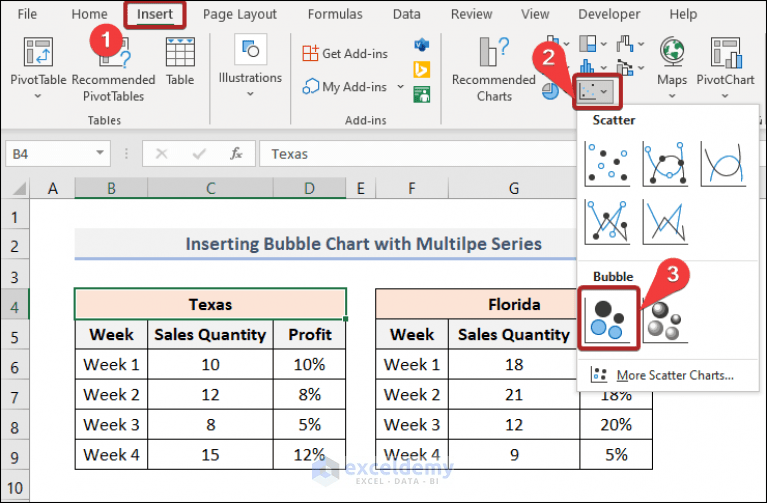Click the Enter checkmark in formula bar
Image resolution: width=767 pixels, height=503 pixels.
click(x=199, y=154)
